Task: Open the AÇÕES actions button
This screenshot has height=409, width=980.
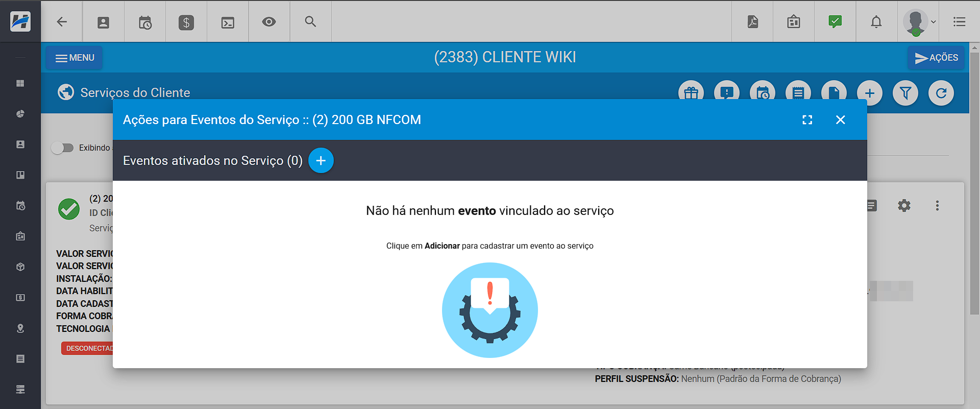Action: tap(936, 58)
